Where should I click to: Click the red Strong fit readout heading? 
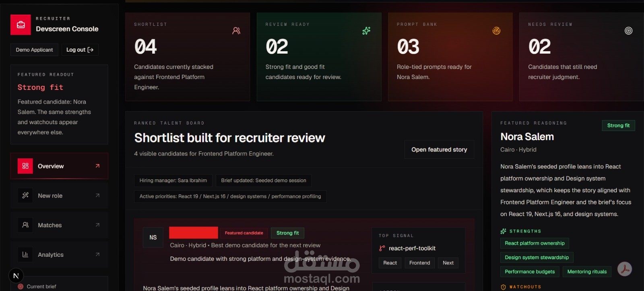(x=40, y=87)
